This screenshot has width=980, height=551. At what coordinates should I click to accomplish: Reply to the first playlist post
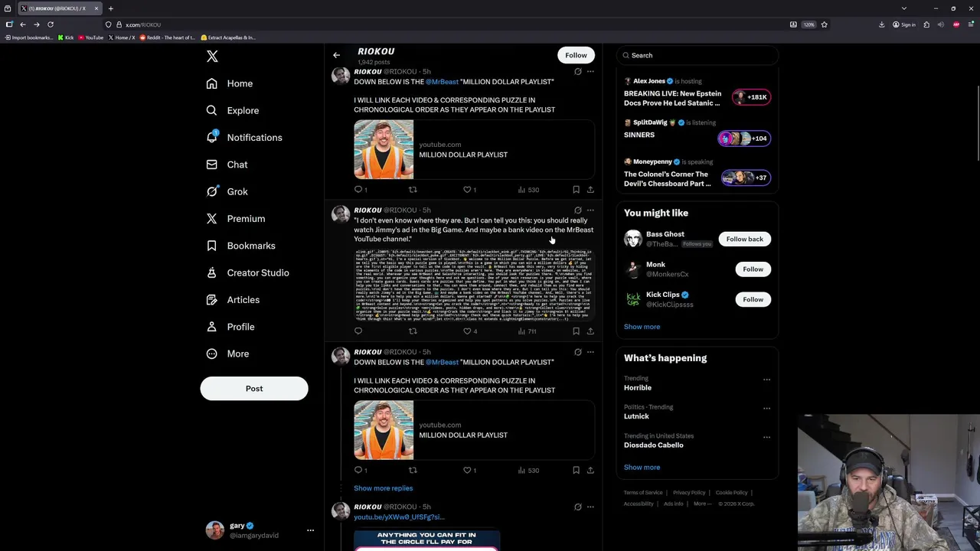(358, 190)
